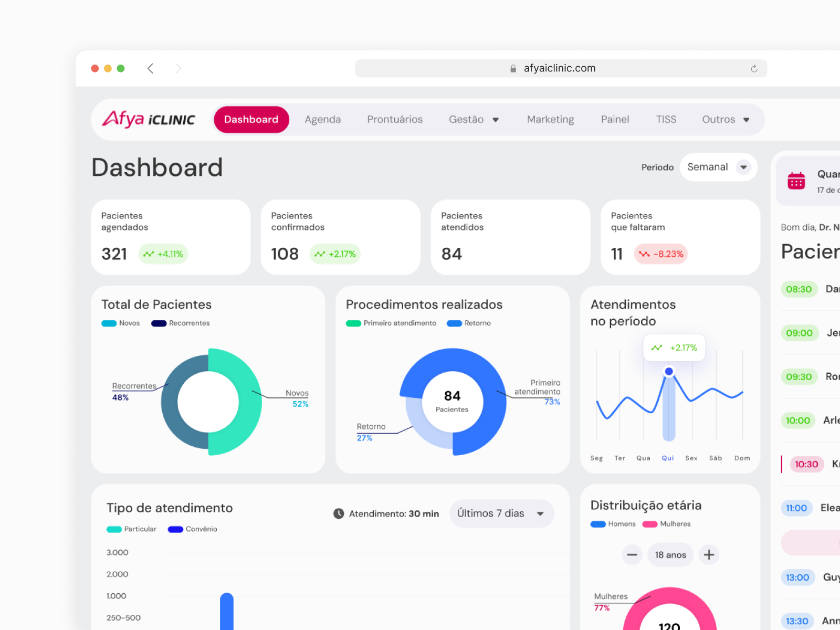Expand the Outros menu
Screen dimensions: 840x630
726,119
